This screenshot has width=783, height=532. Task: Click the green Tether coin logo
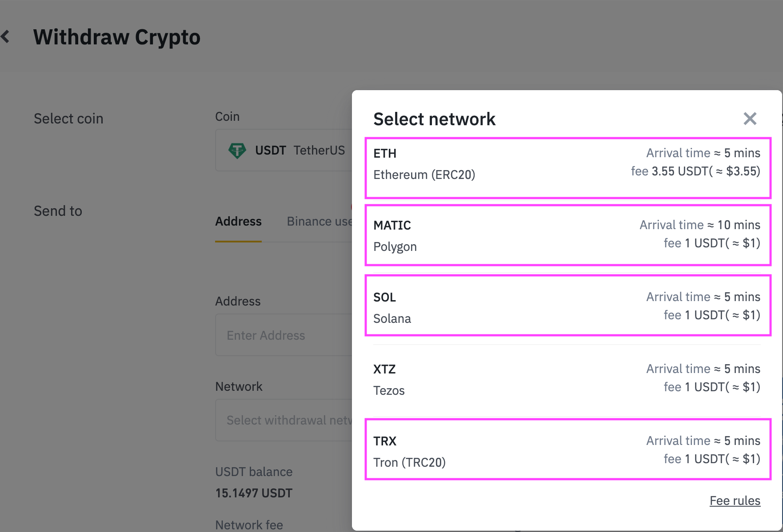point(237,151)
